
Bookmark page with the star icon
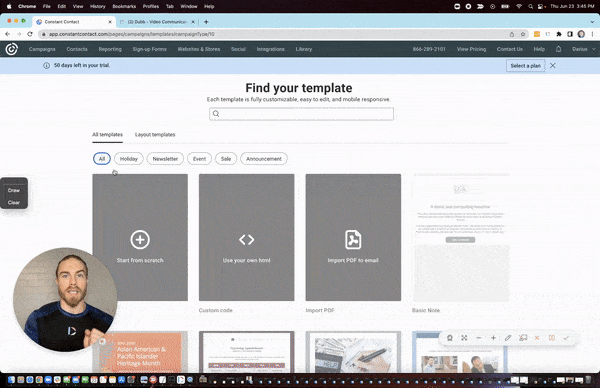(x=523, y=34)
